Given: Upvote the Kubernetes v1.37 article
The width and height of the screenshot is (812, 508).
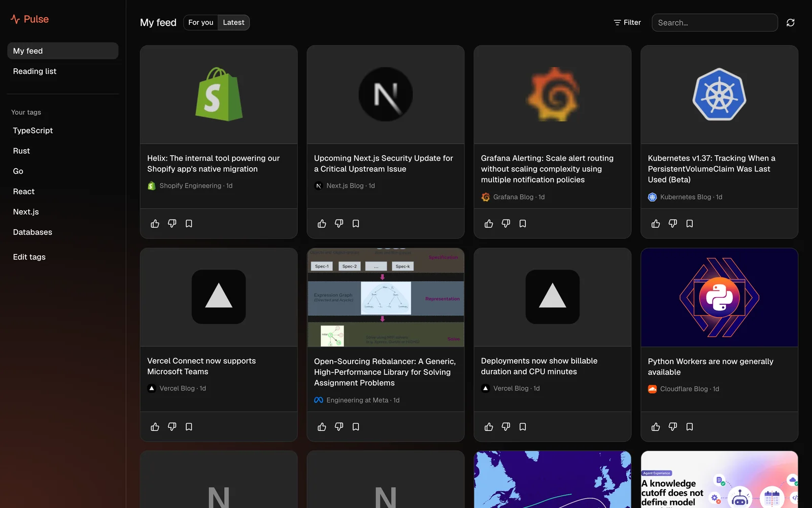Looking at the screenshot, I should (656, 224).
